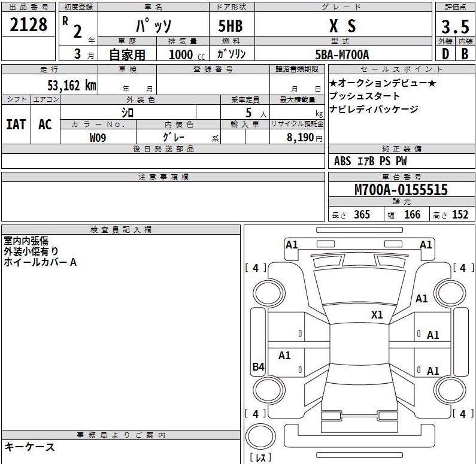Click seating capacity 5 人
Screen dimensions: 476x464
(256, 113)
